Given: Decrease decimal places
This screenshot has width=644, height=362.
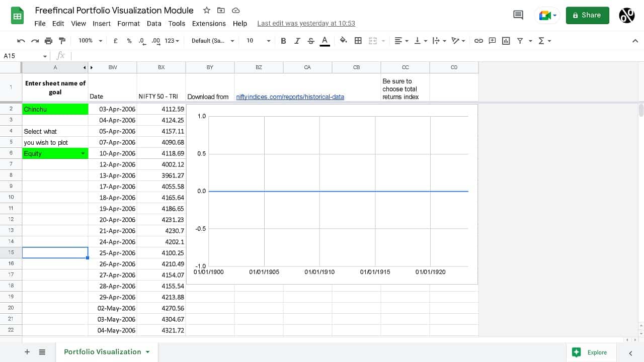Looking at the screenshot, I should (141, 41).
